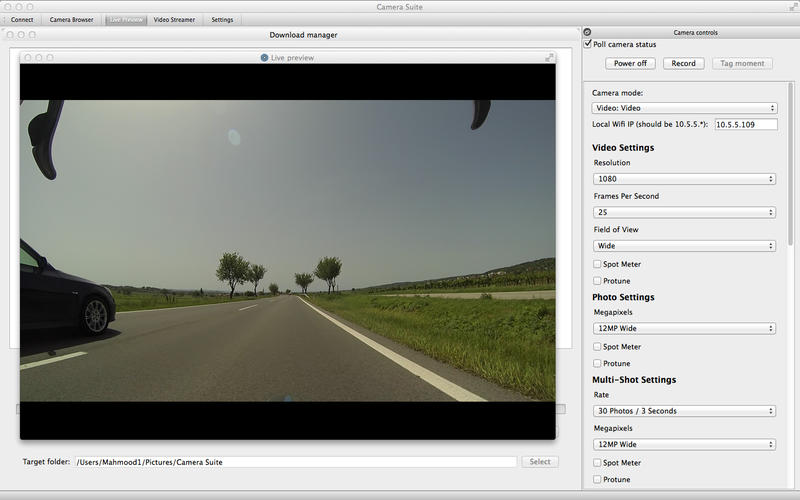
Task: Click the Local Wifi IP input field
Action: [x=745, y=125]
